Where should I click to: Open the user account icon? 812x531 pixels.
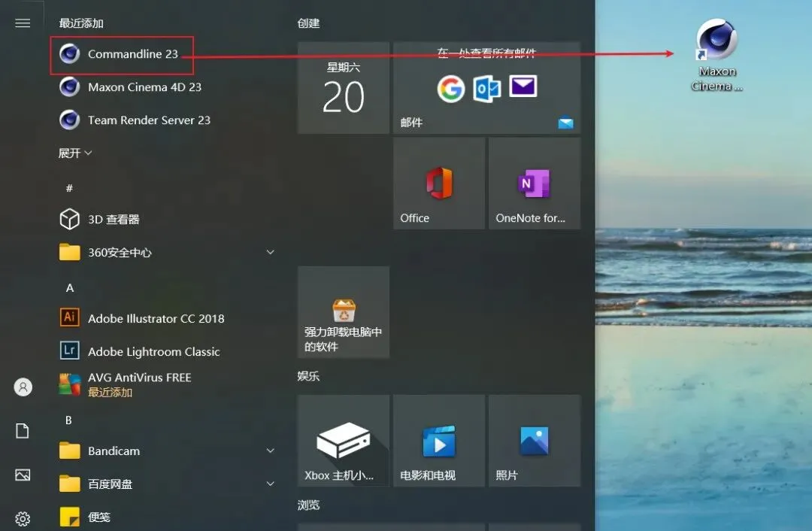[x=23, y=387]
